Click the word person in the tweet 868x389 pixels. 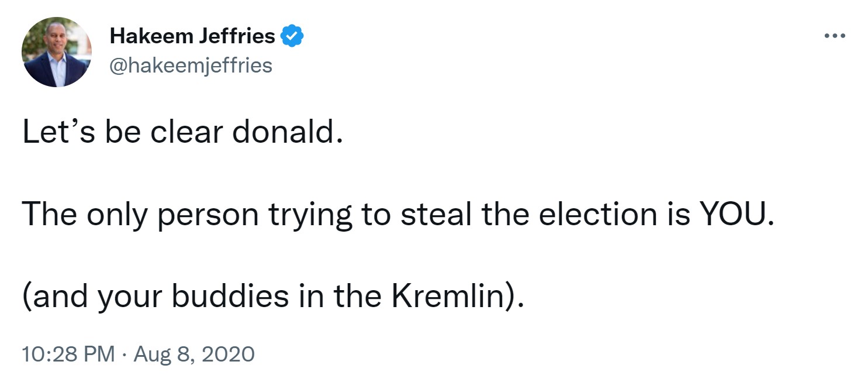tap(208, 215)
